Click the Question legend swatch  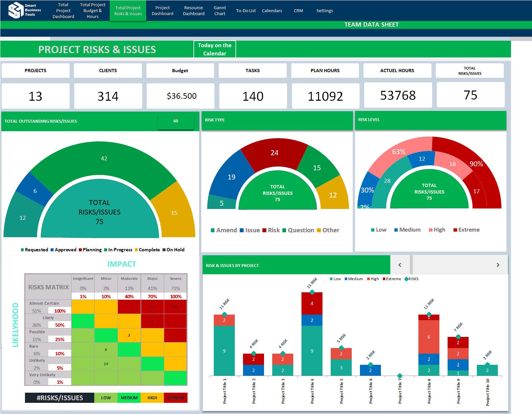(x=284, y=230)
